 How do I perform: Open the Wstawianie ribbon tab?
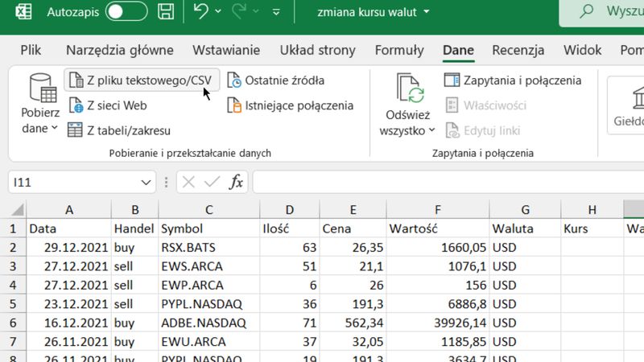(x=226, y=50)
